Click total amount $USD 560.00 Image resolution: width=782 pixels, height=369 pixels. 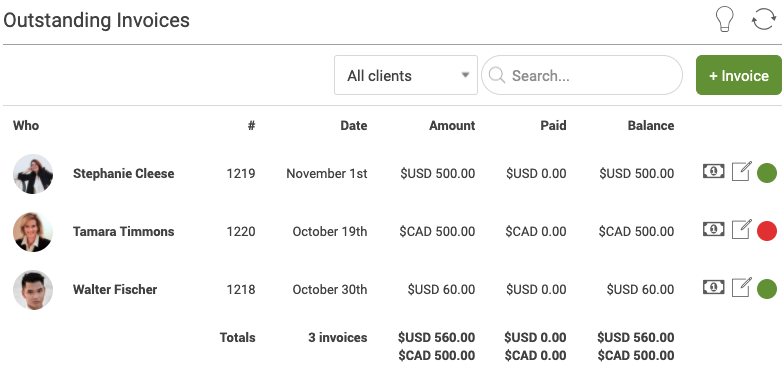click(x=436, y=338)
